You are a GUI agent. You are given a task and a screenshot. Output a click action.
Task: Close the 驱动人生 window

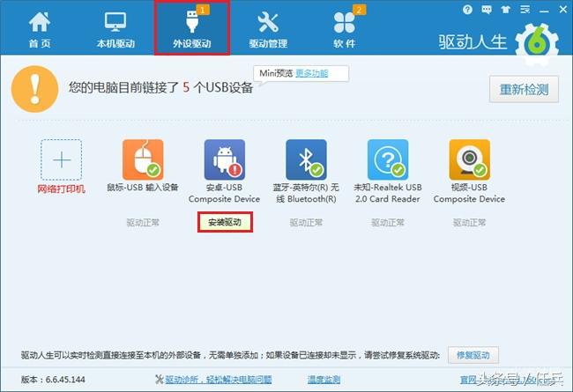[563, 10]
